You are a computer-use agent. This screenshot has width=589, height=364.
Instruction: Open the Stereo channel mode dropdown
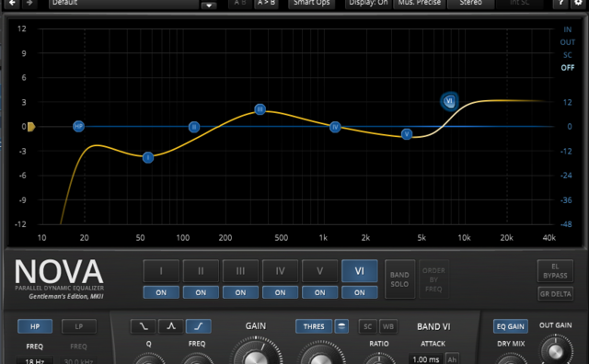click(470, 4)
